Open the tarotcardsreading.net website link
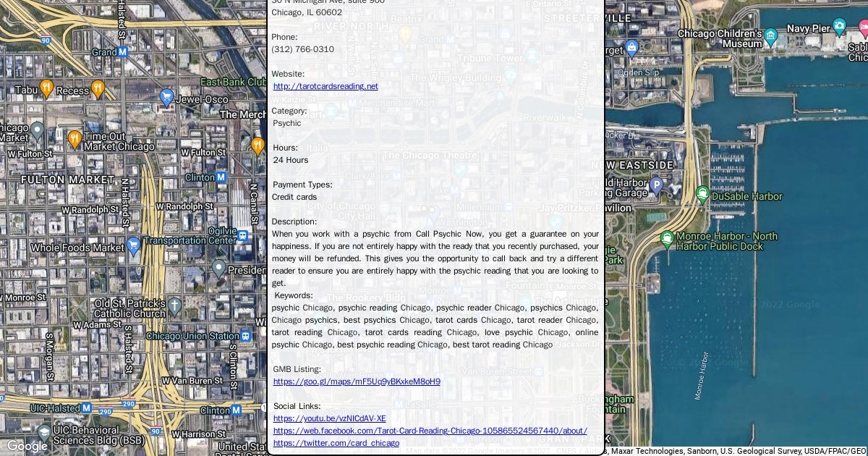This screenshot has width=868, height=456. (325, 86)
